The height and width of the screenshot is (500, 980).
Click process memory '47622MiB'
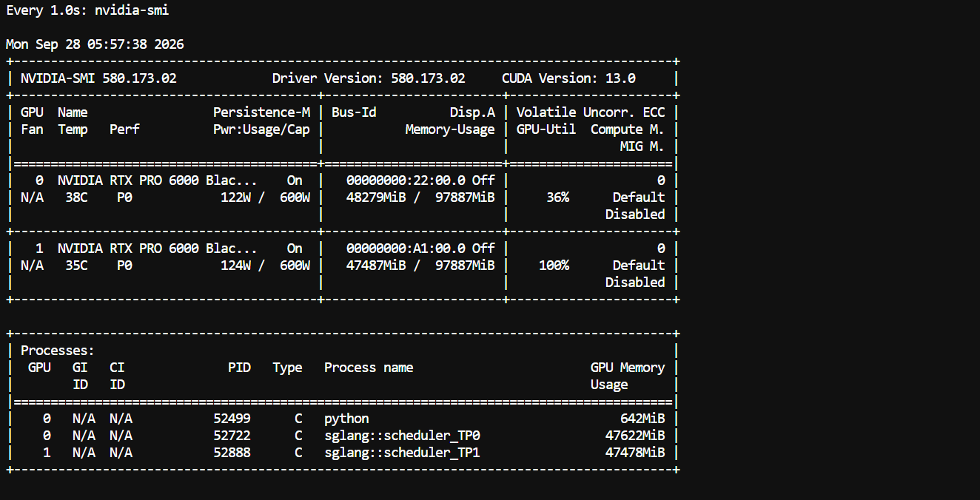pos(635,436)
